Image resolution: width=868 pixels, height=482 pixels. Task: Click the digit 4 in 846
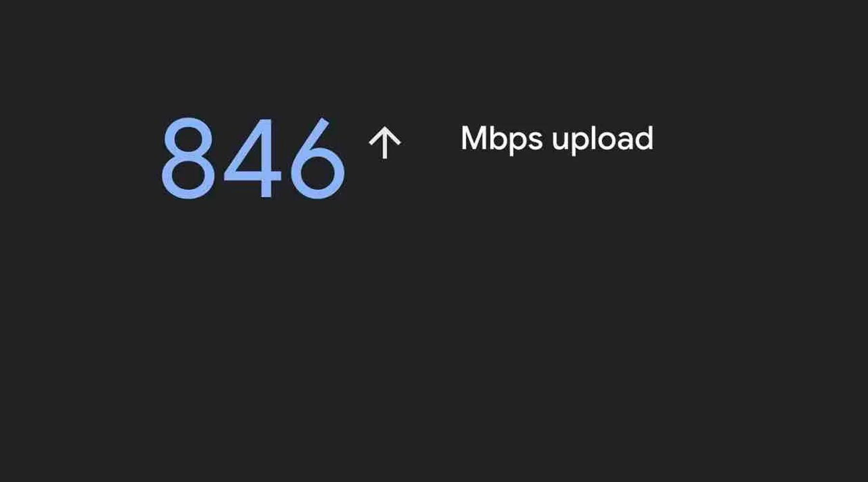pos(253,158)
